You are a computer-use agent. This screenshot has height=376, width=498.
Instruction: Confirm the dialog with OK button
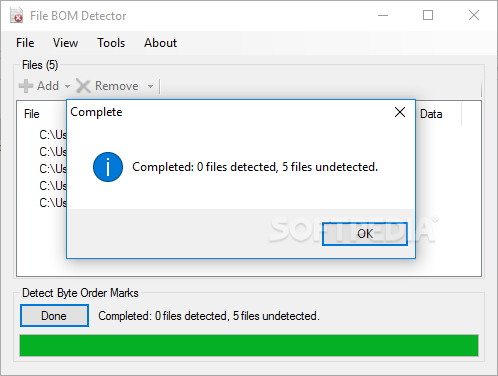(x=365, y=234)
